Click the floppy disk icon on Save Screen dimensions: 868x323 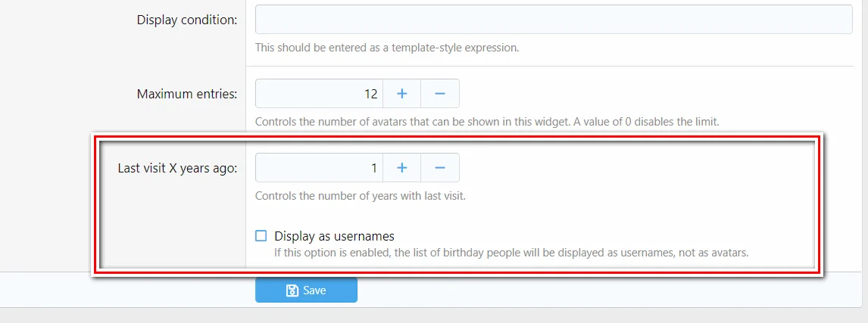(292, 290)
